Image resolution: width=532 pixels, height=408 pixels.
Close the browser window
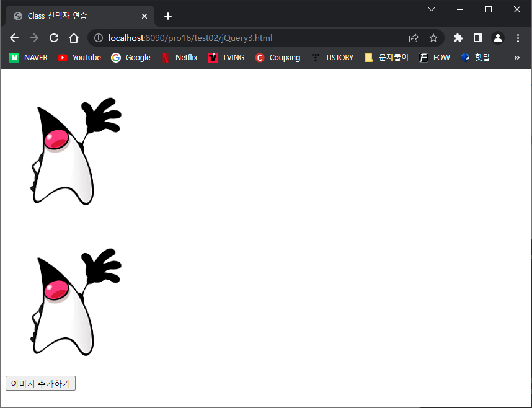(x=517, y=9)
